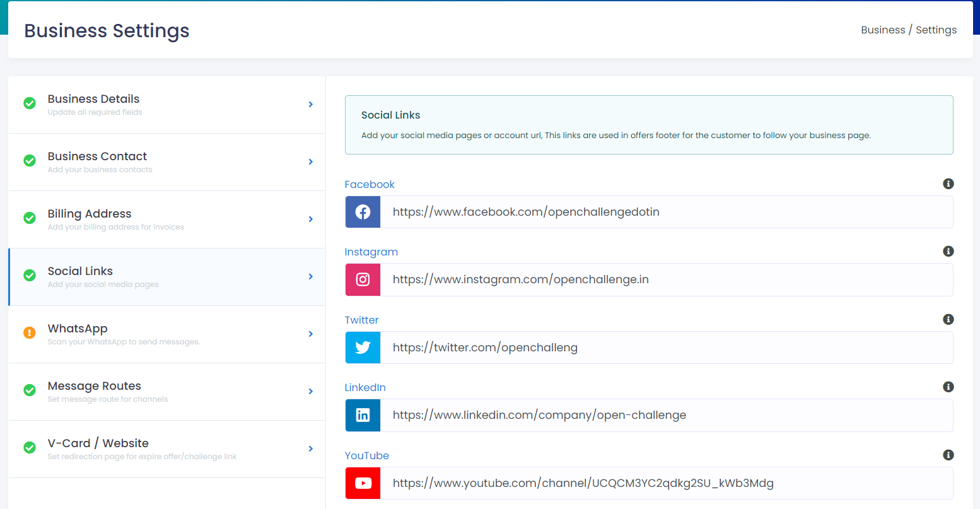Open the Business Details settings tab
Screen dimensions: 980x509
click(167, 105)
